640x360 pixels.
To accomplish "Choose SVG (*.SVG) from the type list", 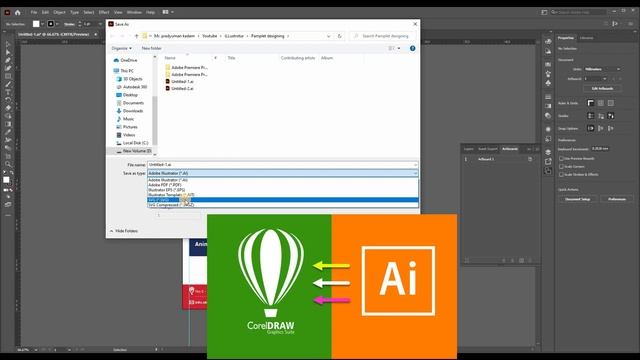I will point(282,200).
